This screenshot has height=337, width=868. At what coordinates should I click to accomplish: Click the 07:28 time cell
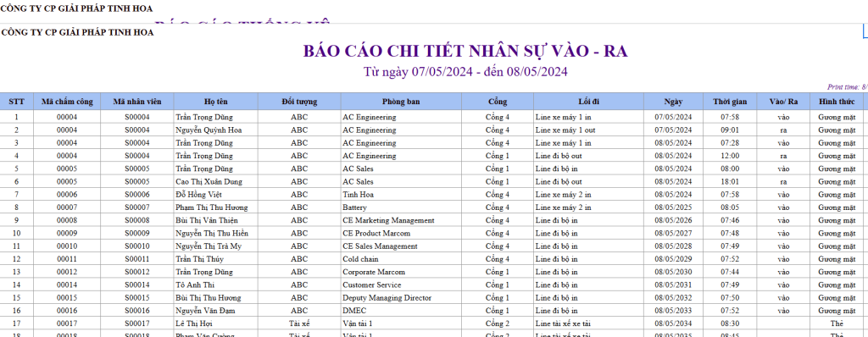730,143
